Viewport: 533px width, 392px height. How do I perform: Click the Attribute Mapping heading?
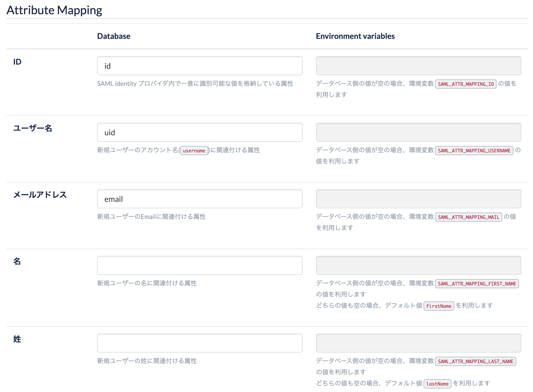click(x=54, y=10)
